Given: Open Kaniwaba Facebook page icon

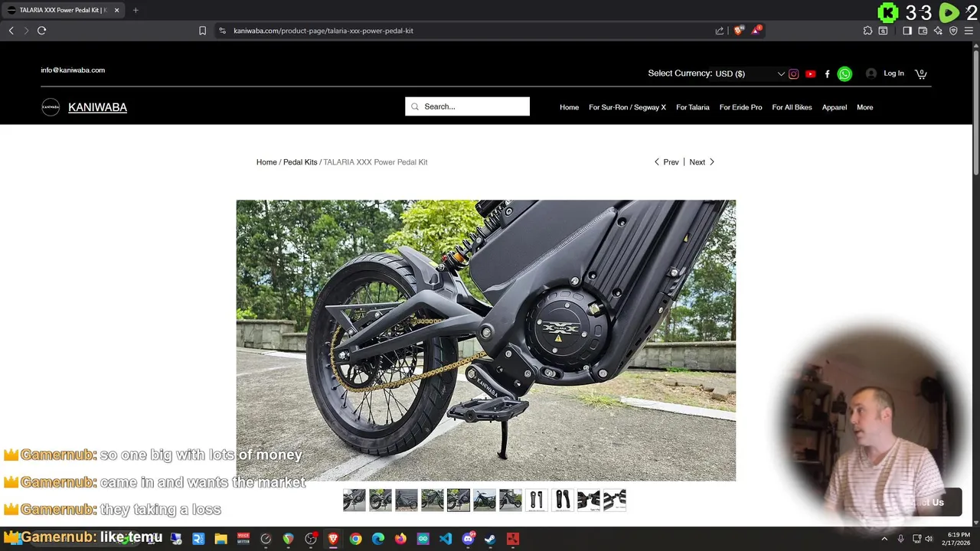Looking at the screenshot, I should 827,74.
